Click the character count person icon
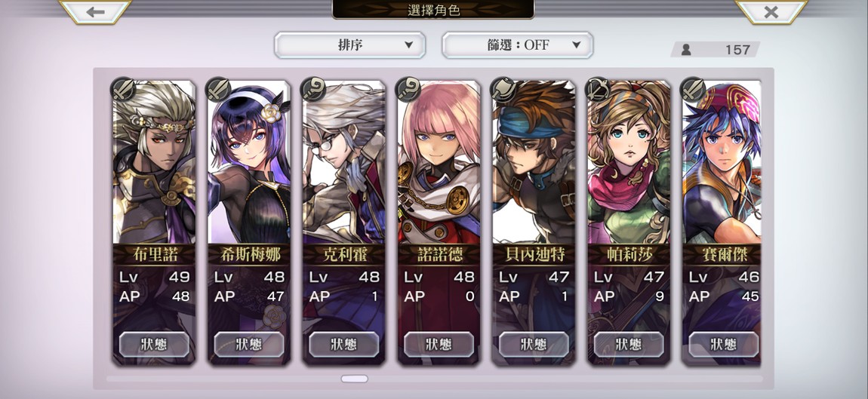 pyautogui.click(x=686, y=50)
